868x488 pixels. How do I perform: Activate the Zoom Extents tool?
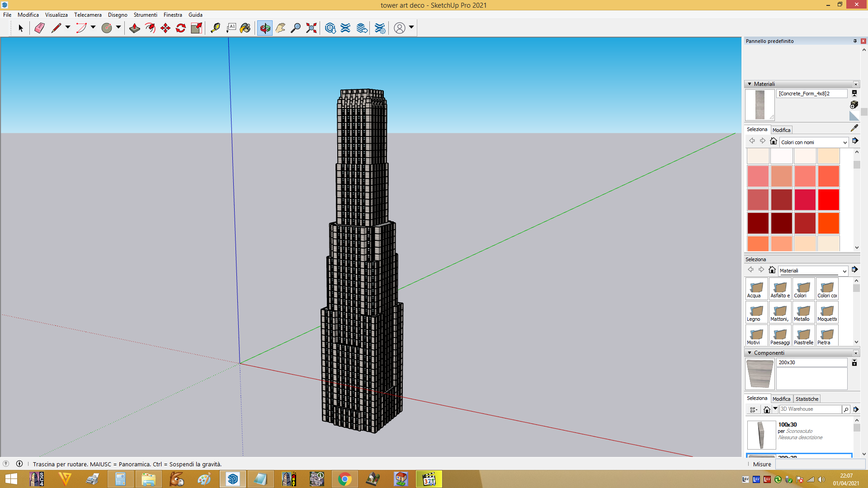311,28
